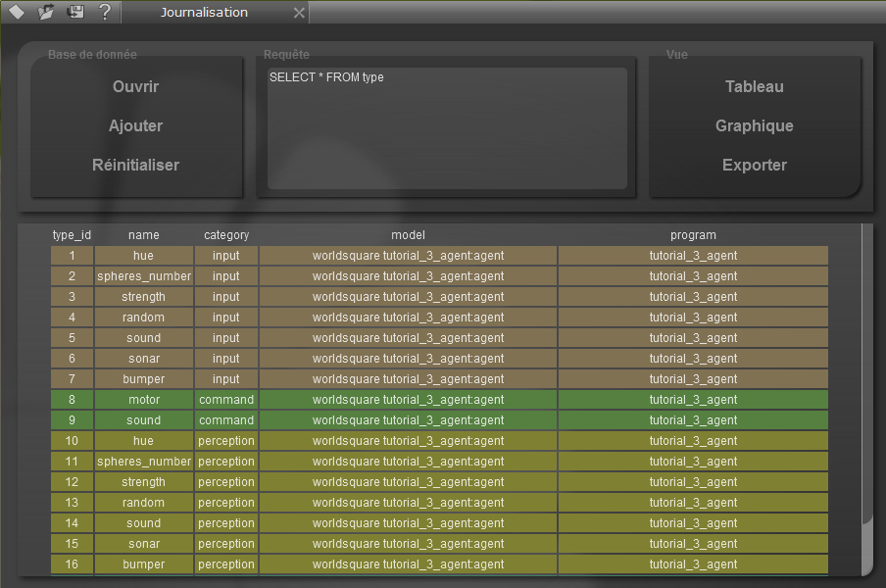Click type_id cell '8'
886x588 pixels.
[72, 400]
